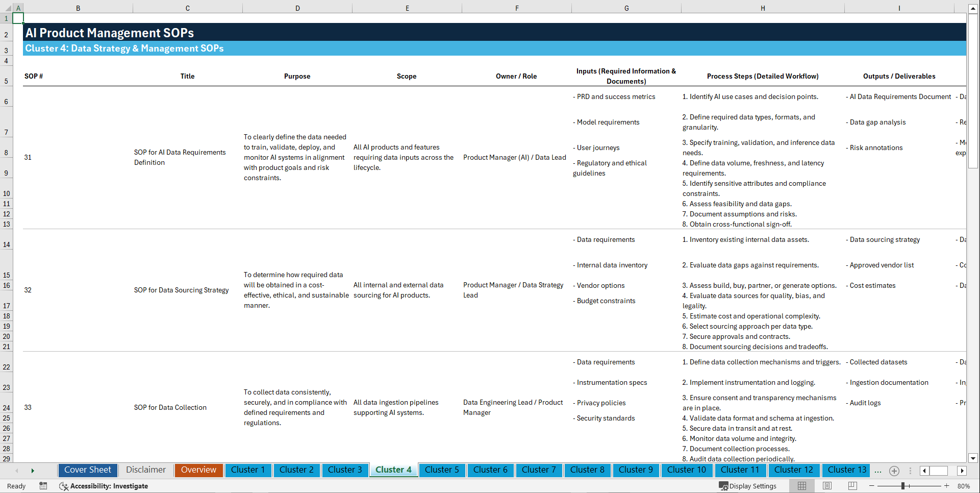
Task: Switch to Normal view in the status bar
Action: tap(801, 486)
